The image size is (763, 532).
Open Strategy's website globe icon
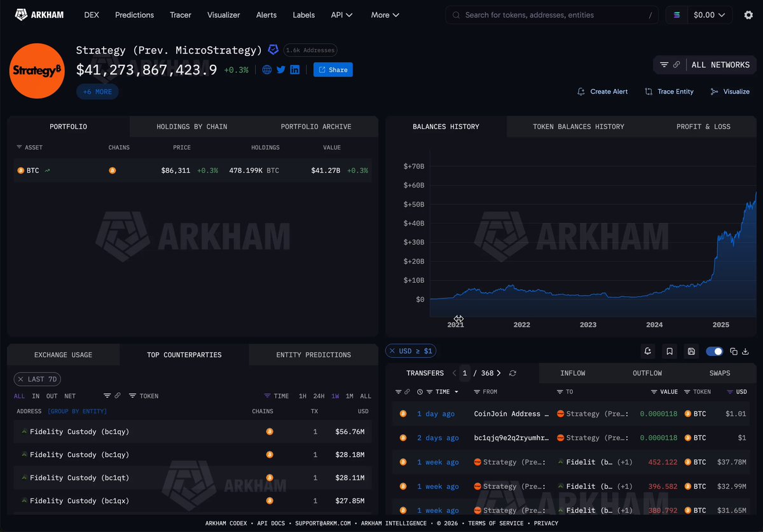267,70
